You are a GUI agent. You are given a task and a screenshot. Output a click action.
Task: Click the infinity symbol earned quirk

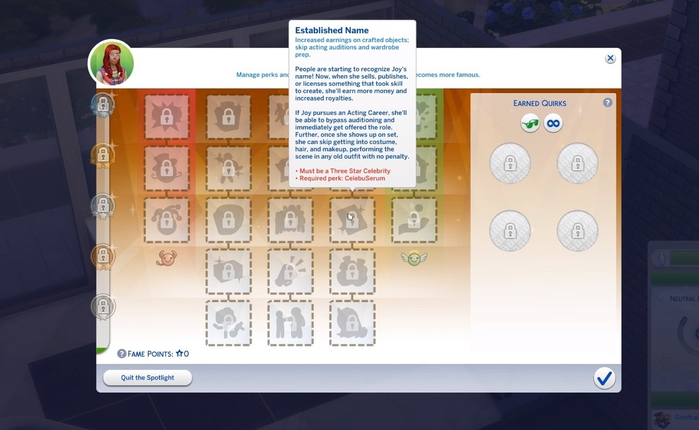(553, 123)
